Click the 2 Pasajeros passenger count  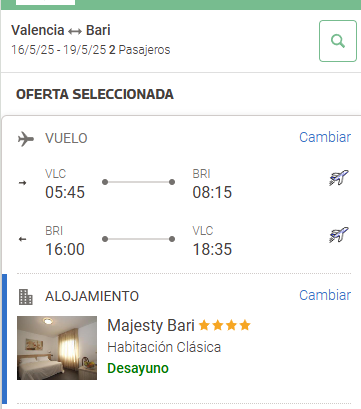click(140, 50)
